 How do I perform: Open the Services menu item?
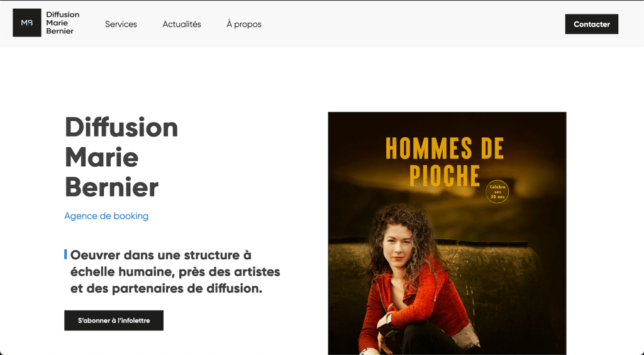121,25
